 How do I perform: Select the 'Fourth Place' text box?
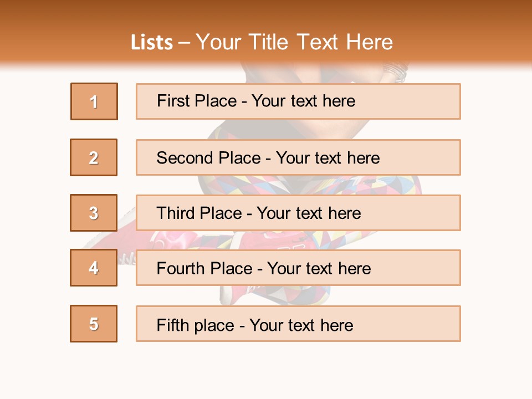click(298, 268)
